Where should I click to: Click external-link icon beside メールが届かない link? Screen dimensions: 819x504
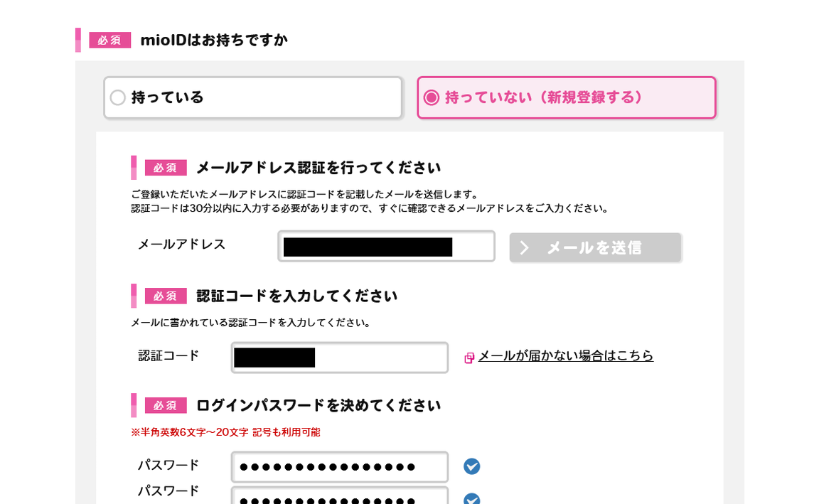coord(469,358)
